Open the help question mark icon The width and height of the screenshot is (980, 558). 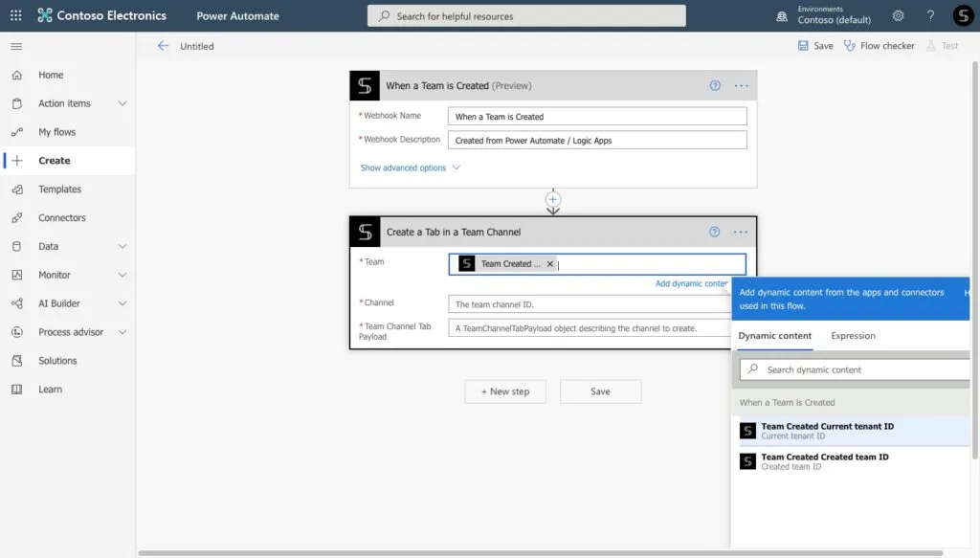930,15
